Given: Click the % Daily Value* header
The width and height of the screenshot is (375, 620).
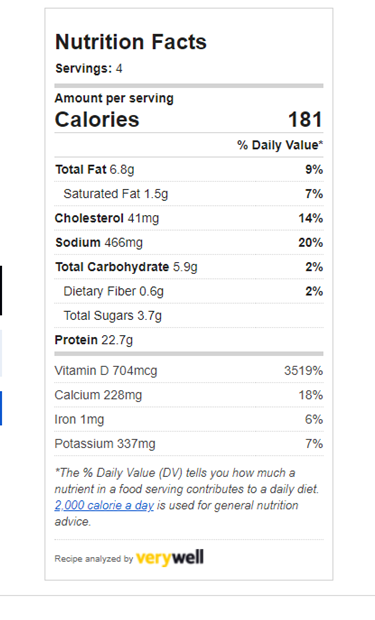Looking at the screenshot, I should pos(280,145).
